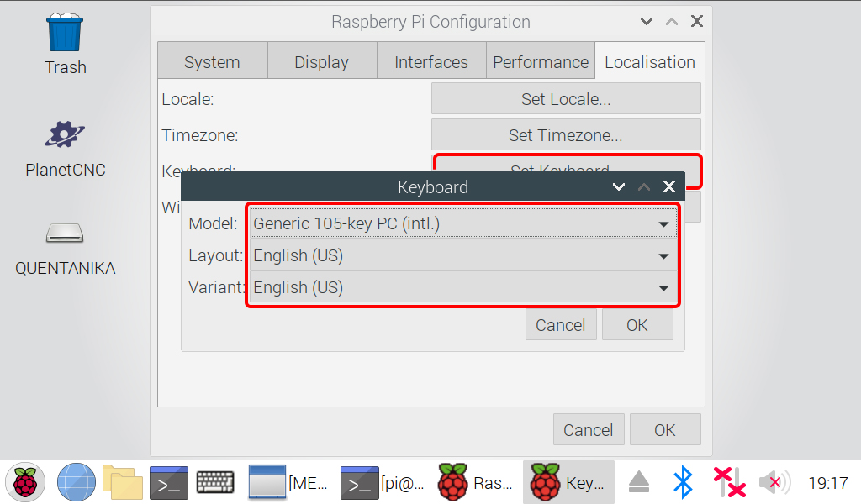This screenshot has height=504, width=861.
Task: Click the Layout: label
Action: [x=216, y=255]
